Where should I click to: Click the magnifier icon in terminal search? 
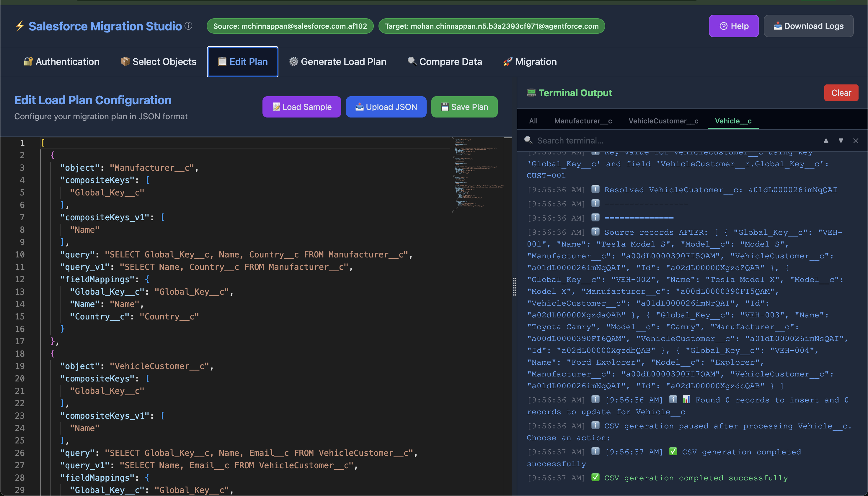[x=528, y=140]
